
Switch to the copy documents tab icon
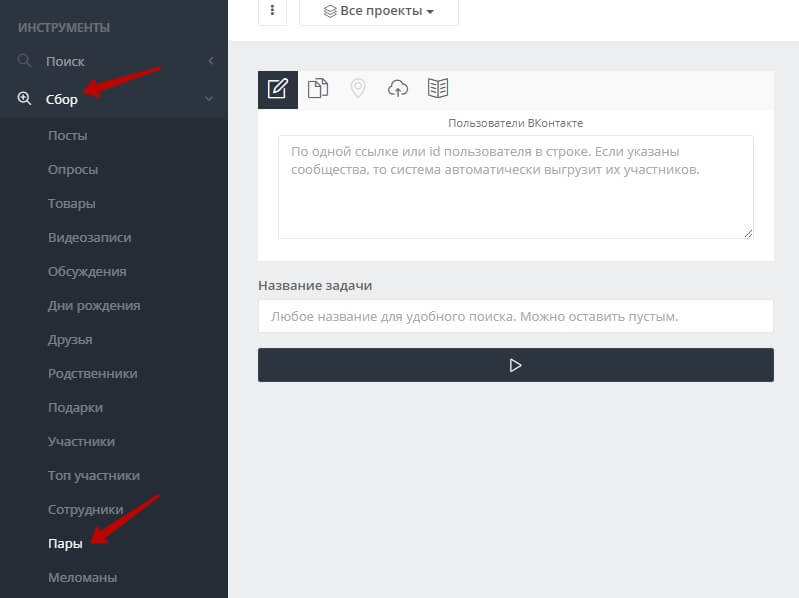pyautogui.click(x=318, y=89)
